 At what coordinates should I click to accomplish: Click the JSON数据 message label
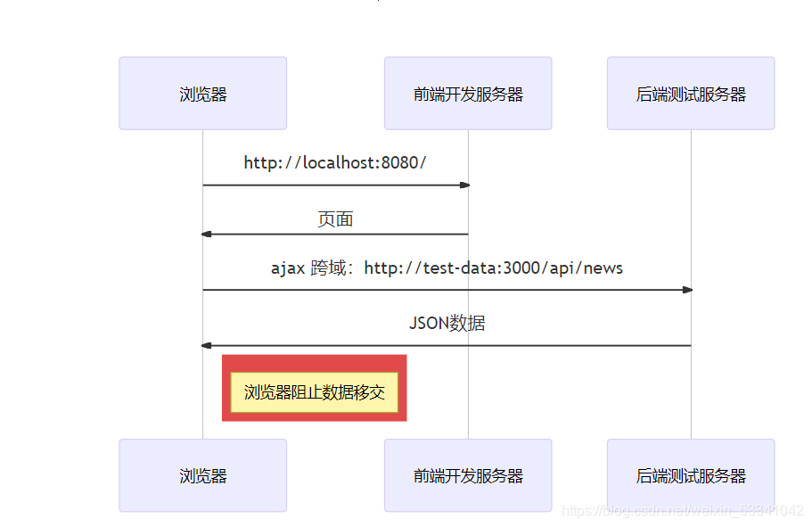[447, 324]
